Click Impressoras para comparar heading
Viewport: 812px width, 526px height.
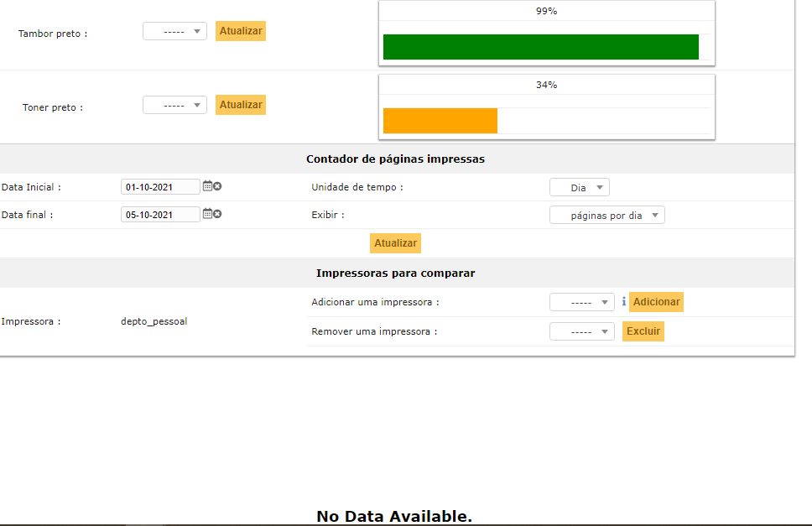tap(396, 273)
